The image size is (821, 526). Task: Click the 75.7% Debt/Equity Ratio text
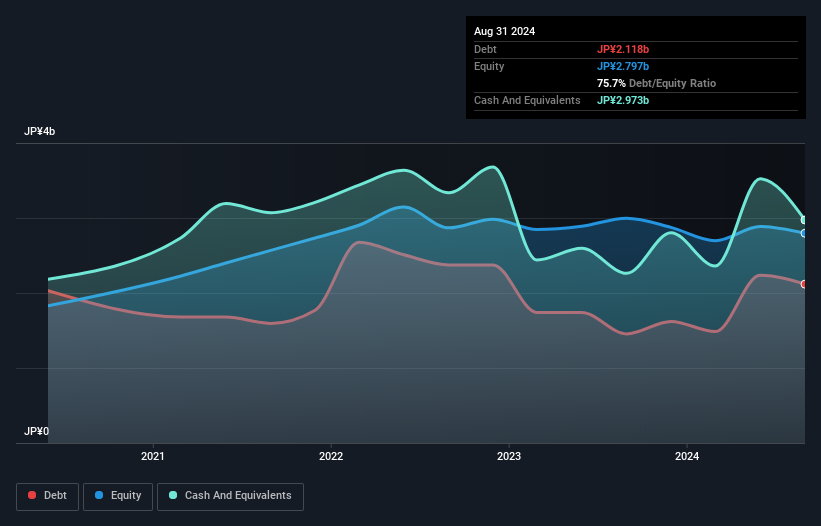coord(657,83)
